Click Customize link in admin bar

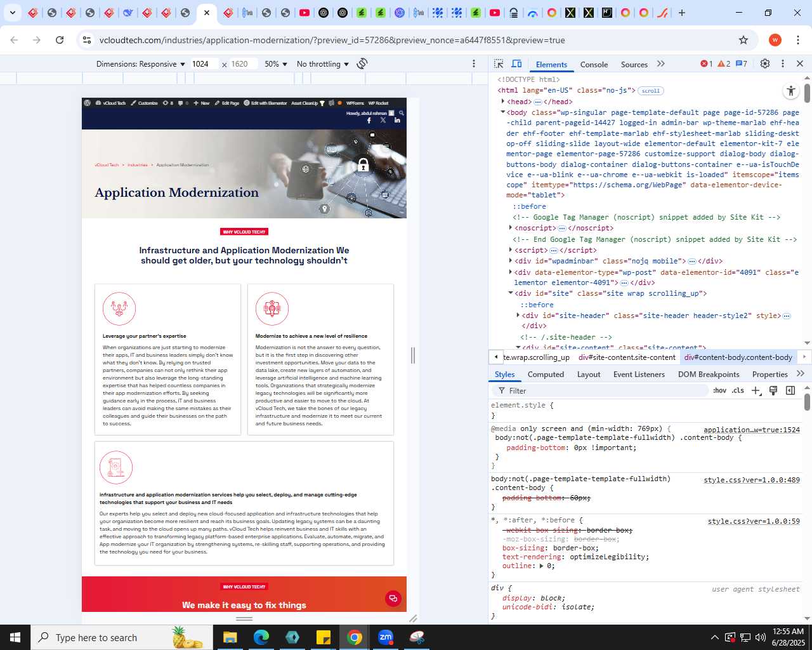[x=145, y=103]
